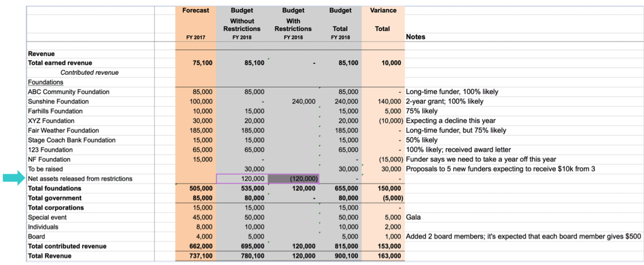Click the teal arrow beside Net assets row

(14, 178)
